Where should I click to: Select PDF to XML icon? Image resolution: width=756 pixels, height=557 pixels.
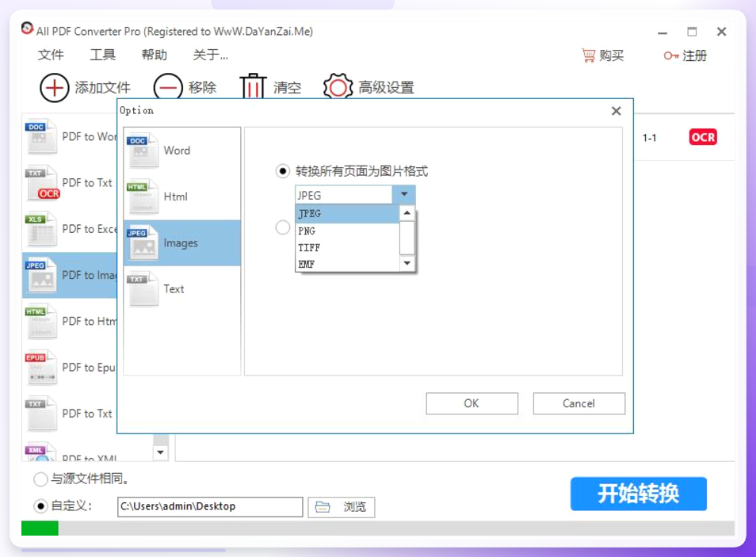click(41, 452)
